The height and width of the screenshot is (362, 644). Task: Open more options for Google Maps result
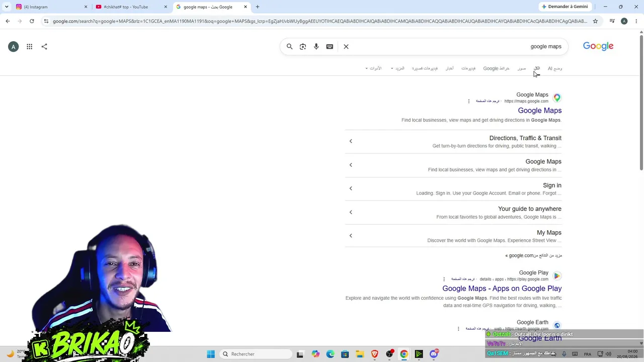pyautogui.click(x=469, y=101)
